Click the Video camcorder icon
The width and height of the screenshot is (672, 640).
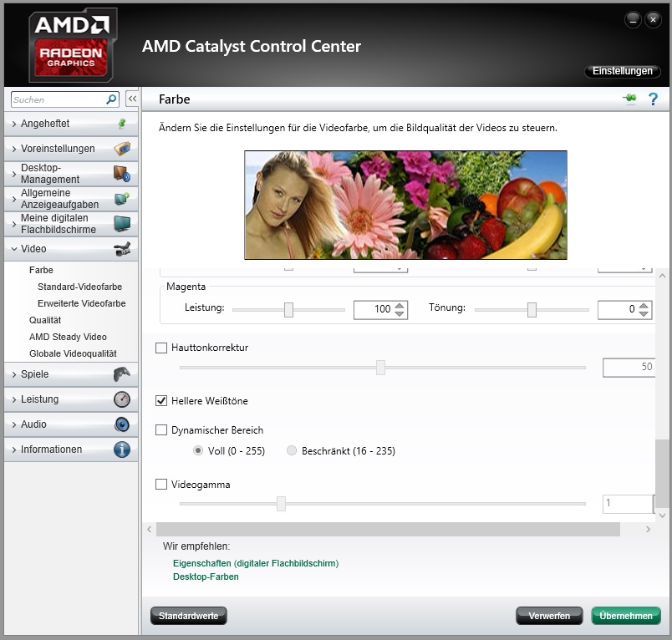click(x=122, y=249)
